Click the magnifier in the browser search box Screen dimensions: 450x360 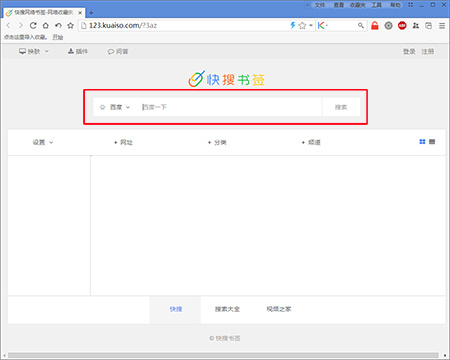pyautogui.click(x=361, y=25)
